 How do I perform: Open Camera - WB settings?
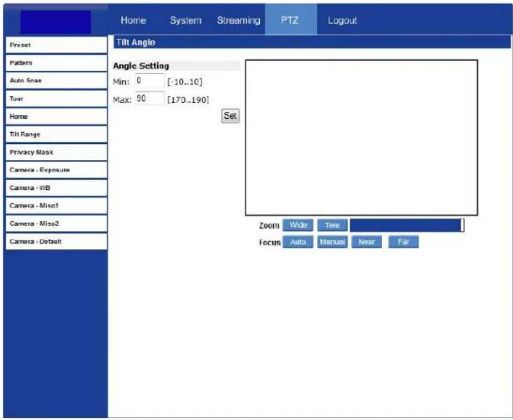click(x=57, y=188)
